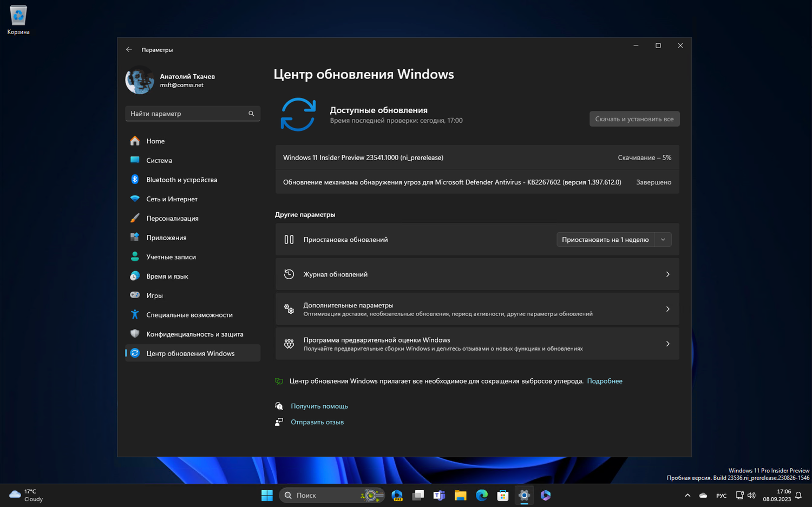This screenshot has width=812, height=507.
Task: Click the Windows Update circular arrows icon
Action: 298,114
